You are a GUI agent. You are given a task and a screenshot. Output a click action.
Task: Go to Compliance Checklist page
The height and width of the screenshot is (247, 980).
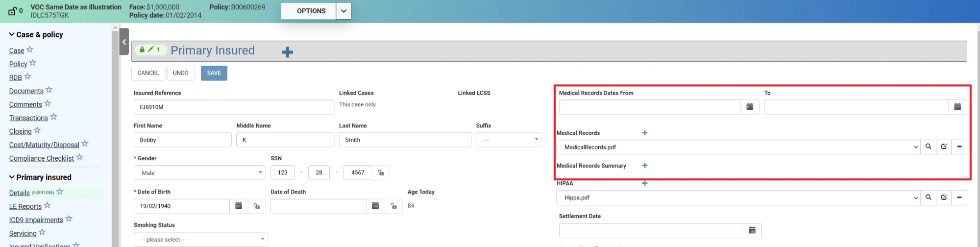(x=41, y=158)
